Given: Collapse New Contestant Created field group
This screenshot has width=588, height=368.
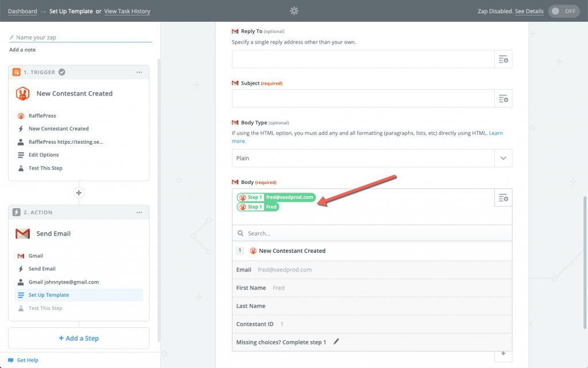Looking at the screenshot, I should [372, 251].
